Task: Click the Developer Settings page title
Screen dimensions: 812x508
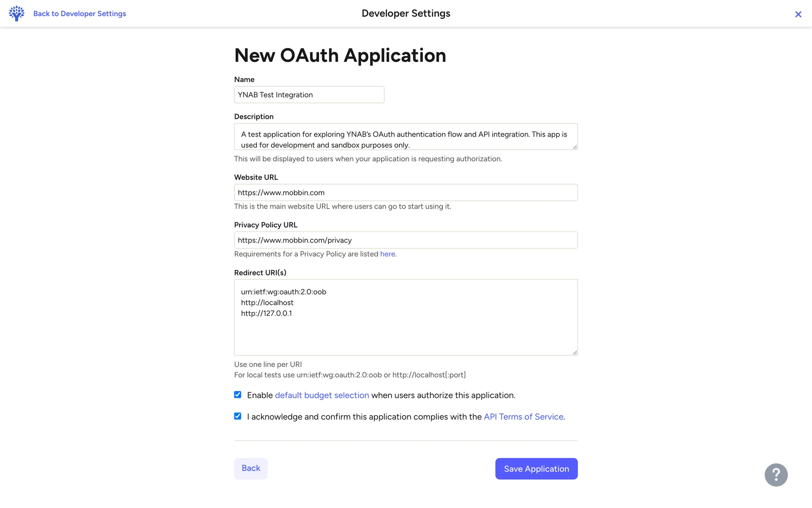Action: (x=406, y=14)
